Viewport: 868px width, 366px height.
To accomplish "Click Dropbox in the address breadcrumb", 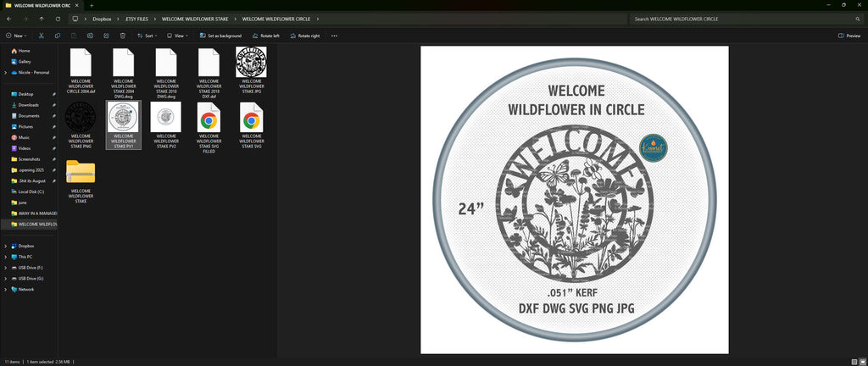I will point(102,19).
